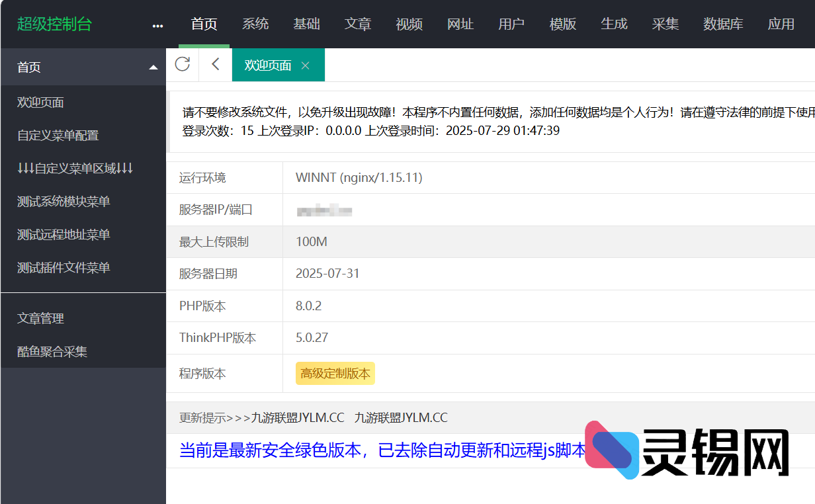The width and height of the screenshot is (815, 504).
Task: Refresh the current page with the reload icon
Action: point(183,65)
